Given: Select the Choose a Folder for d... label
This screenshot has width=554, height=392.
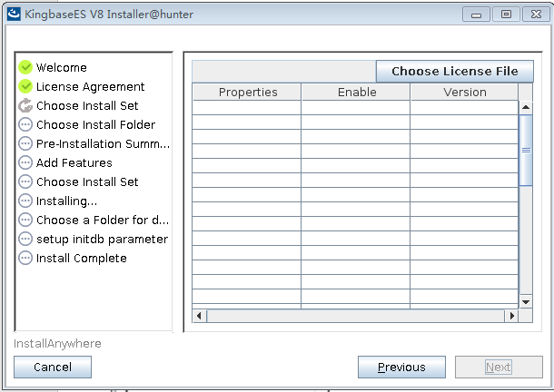Looking at the screenshot, I should 103,220.
